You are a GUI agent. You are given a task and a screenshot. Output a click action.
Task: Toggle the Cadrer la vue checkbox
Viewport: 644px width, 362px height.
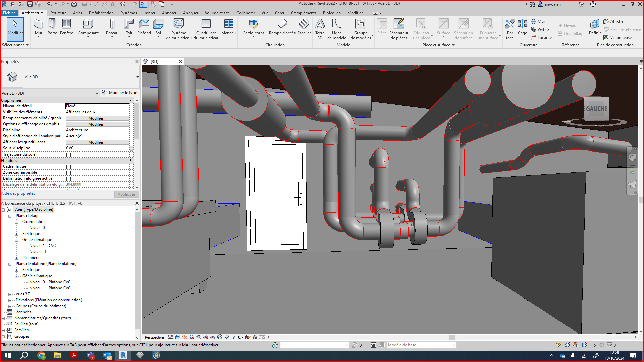coord(69,167)
